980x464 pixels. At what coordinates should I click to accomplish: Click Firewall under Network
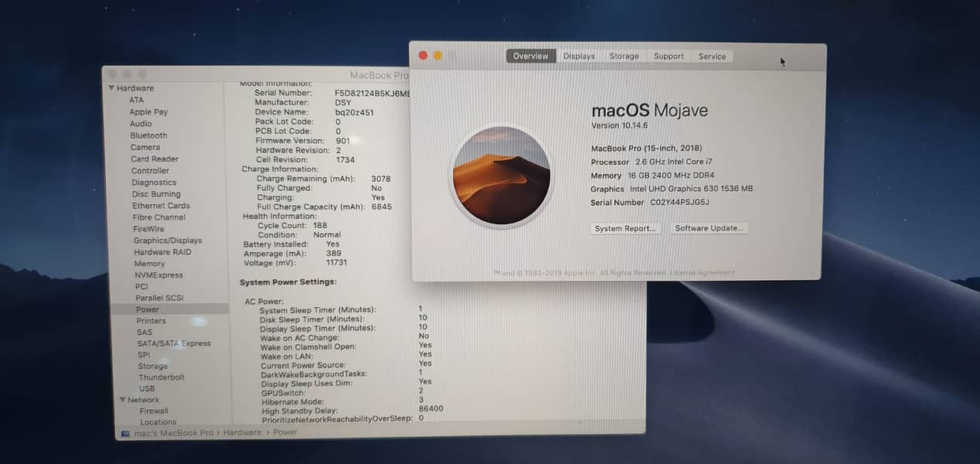pos(154,411)
